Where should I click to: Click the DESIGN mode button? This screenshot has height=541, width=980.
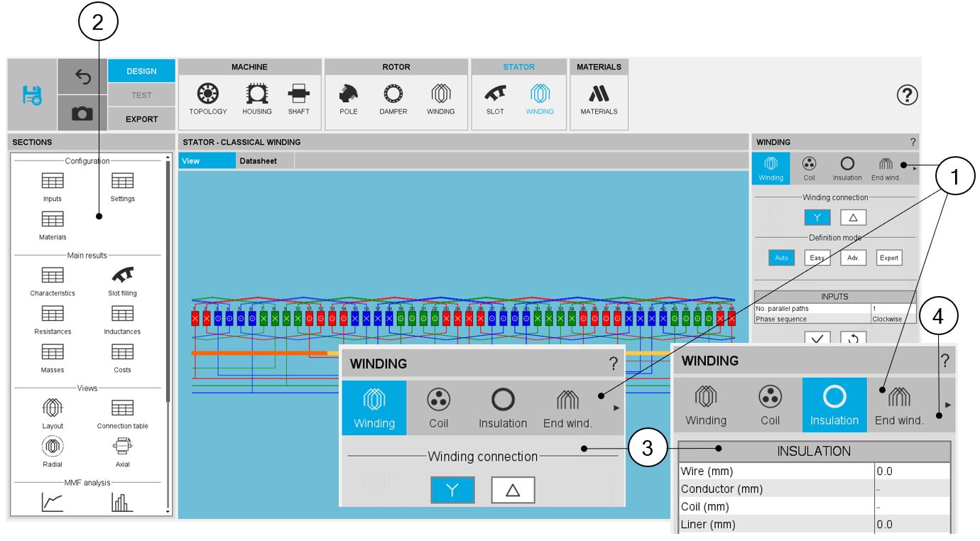click(141, 71)
